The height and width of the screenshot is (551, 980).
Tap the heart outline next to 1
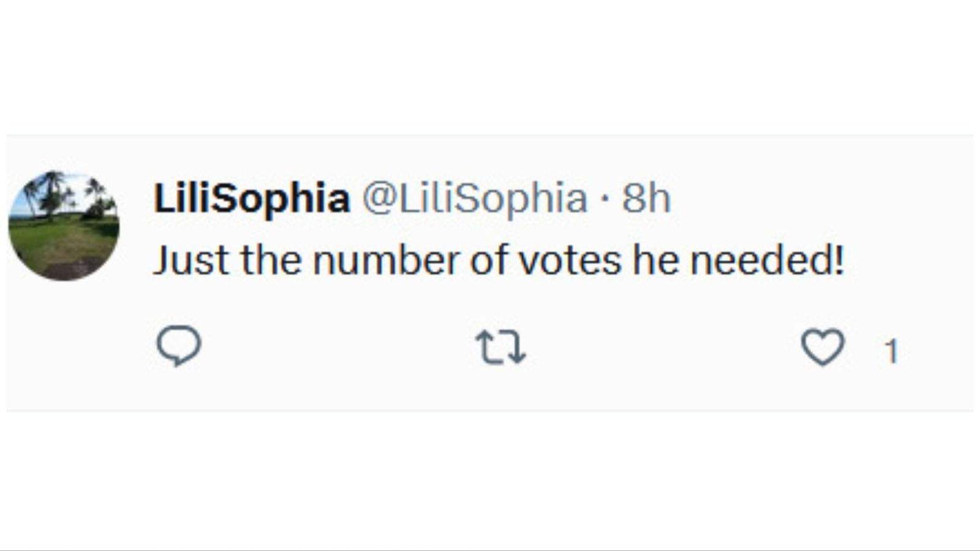coord(823,347)
